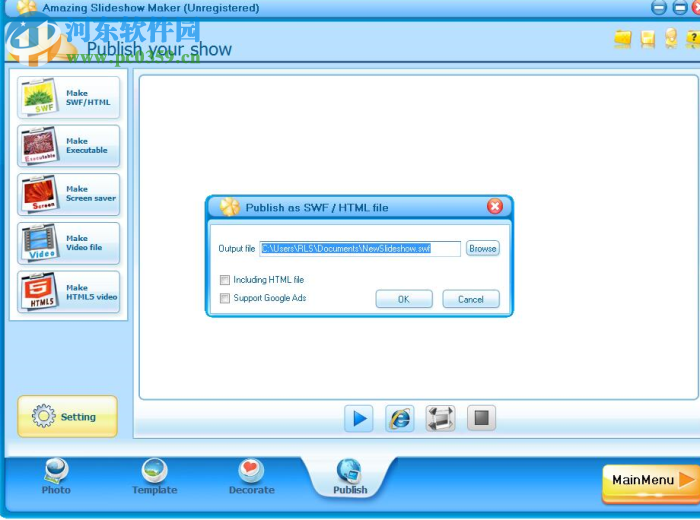This screenshot has width=700, height=520.
Task: Play the slideshow preview
Action: point(359,418)
